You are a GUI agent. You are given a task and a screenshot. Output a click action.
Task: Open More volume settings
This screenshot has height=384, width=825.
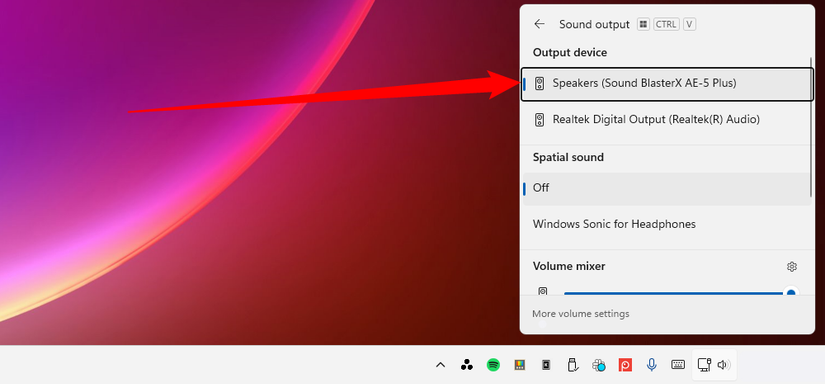pyautogui.click(x=580, y=314)
